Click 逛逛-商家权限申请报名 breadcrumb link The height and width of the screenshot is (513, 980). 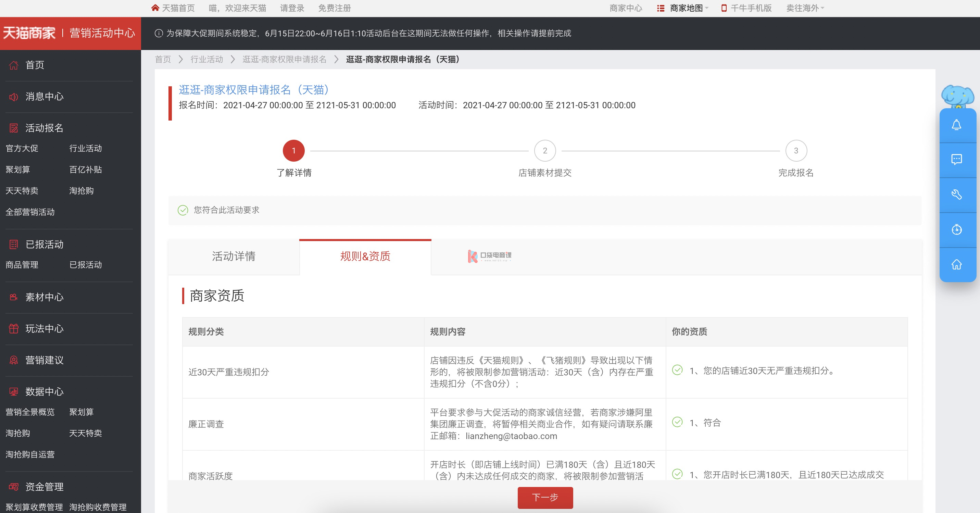point(284,59)
